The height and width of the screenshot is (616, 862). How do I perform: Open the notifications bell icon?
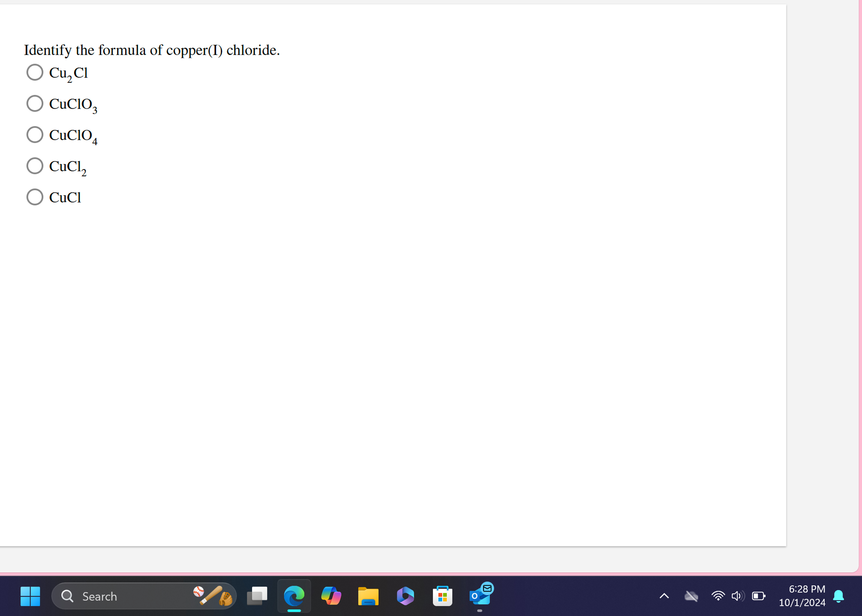pos(838,596)
